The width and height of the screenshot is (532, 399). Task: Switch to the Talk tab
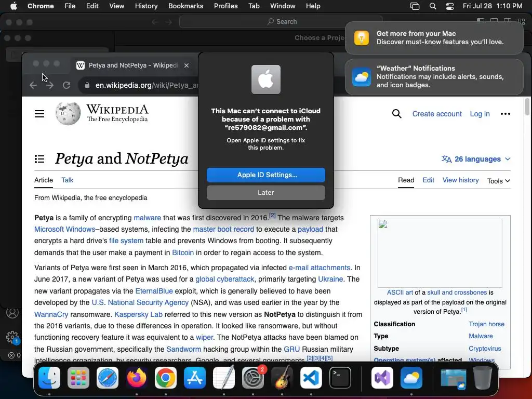(x=67, y=180)
